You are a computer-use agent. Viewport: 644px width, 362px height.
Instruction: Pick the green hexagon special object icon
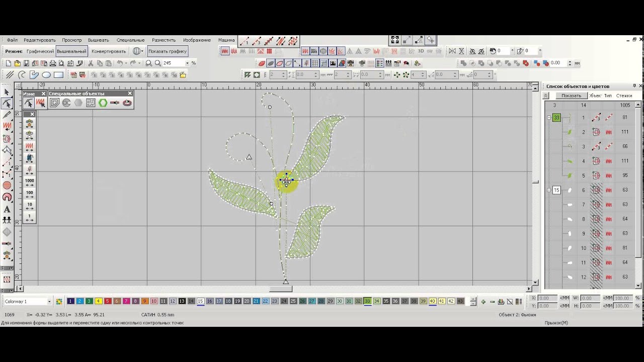(103, 103)
